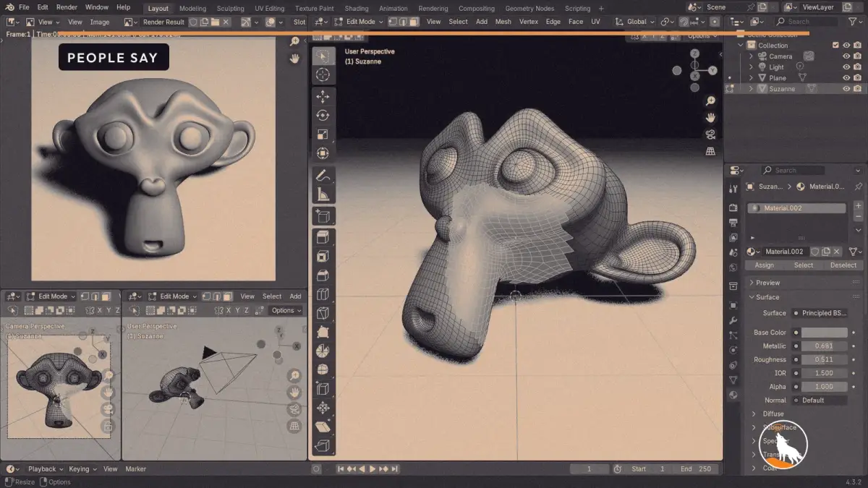Open the Playback dropdown in timeline
Screen dimensions: 868x488
point(46,469)
